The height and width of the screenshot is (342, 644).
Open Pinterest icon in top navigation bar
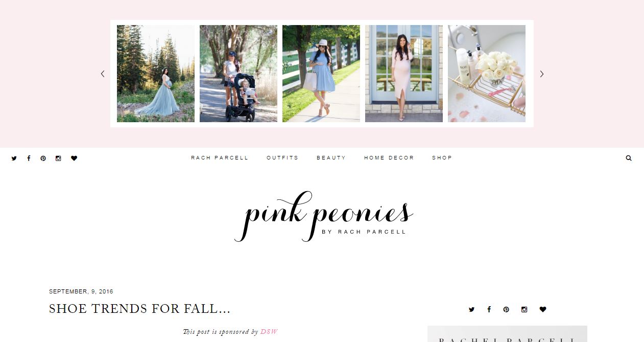[43, 158]
